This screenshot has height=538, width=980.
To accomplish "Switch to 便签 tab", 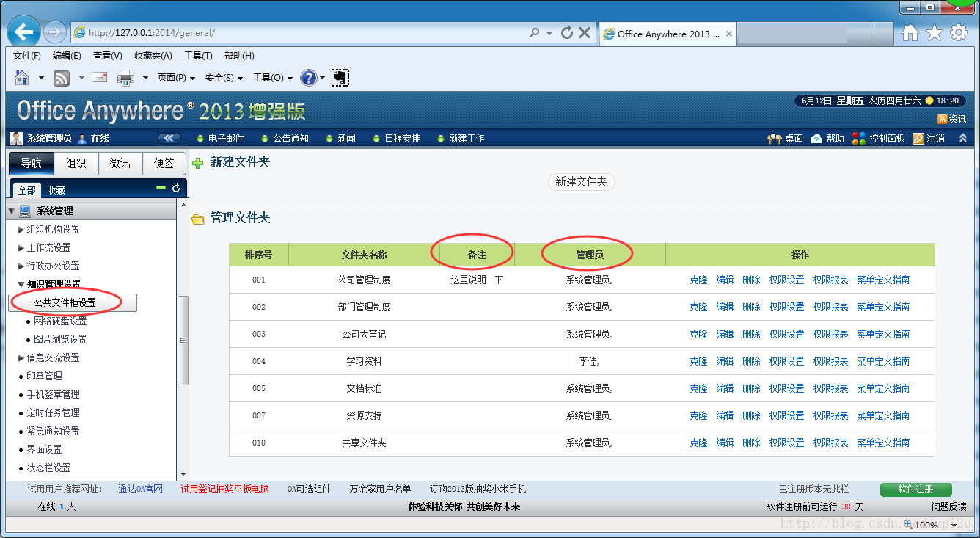I will pyautogui.click(x=164, y=163).
